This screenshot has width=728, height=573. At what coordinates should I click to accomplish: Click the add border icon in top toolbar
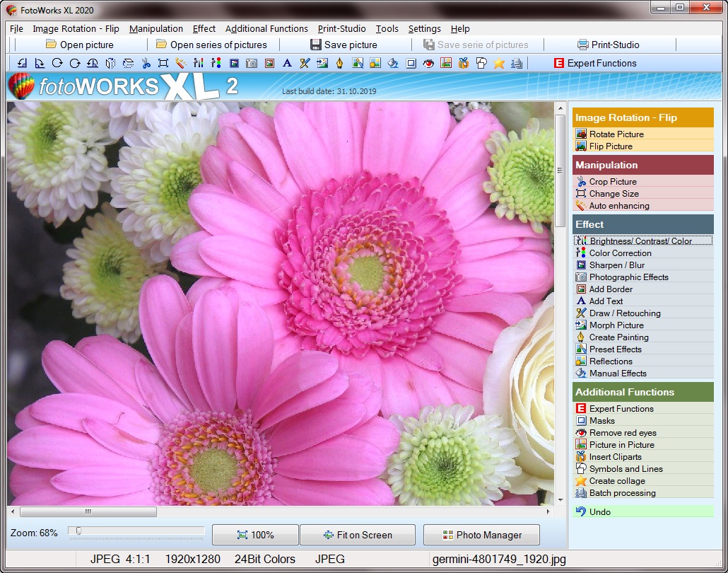(x=269, y=63)
